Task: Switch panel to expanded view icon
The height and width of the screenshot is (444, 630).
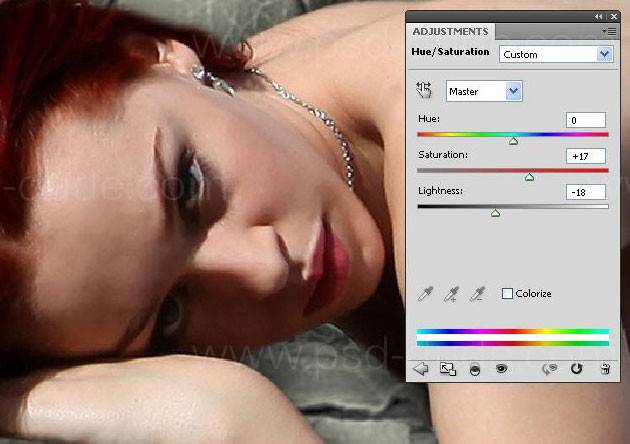Action: [448, 369]
